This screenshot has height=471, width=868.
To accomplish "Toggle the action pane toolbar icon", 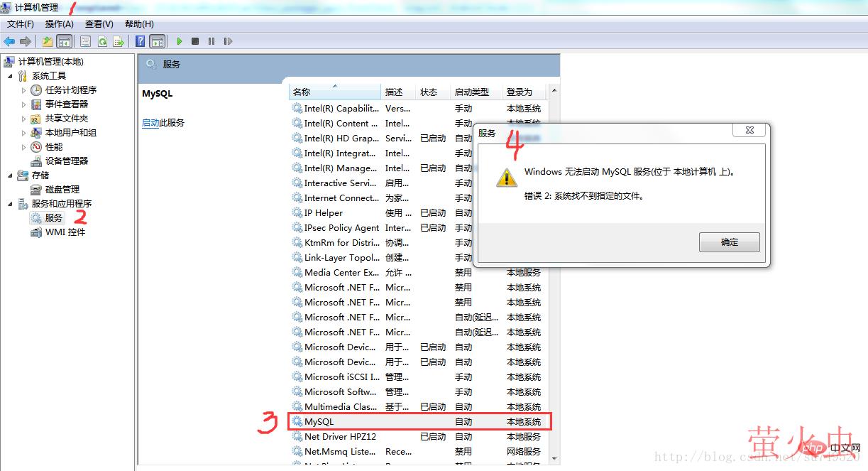I will click(x=157, y=41).
